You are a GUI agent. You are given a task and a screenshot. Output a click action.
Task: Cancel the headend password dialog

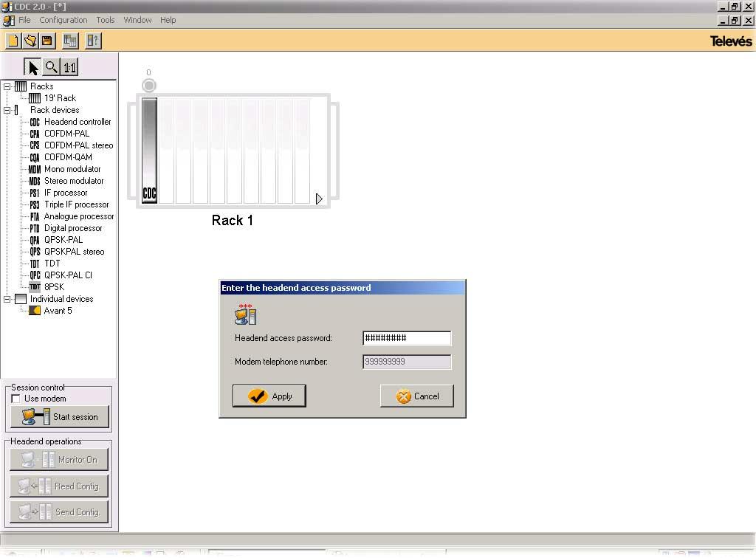point(416,396)
